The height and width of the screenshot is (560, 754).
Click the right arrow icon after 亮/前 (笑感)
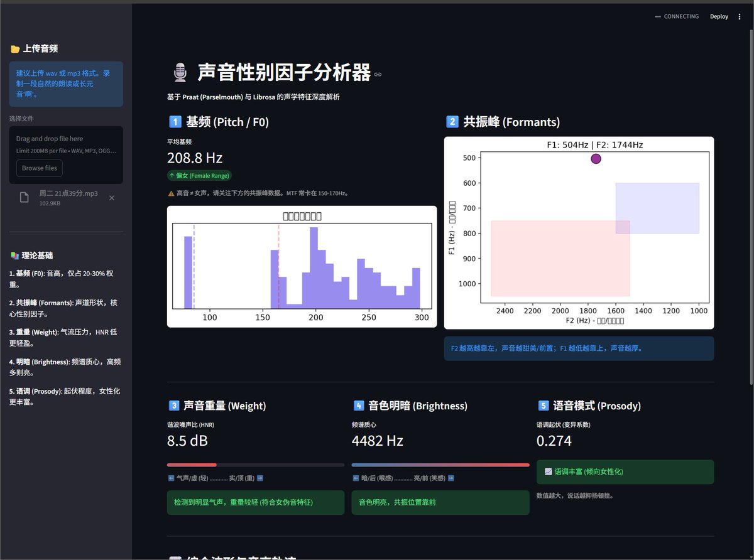[x=451, y=478]
